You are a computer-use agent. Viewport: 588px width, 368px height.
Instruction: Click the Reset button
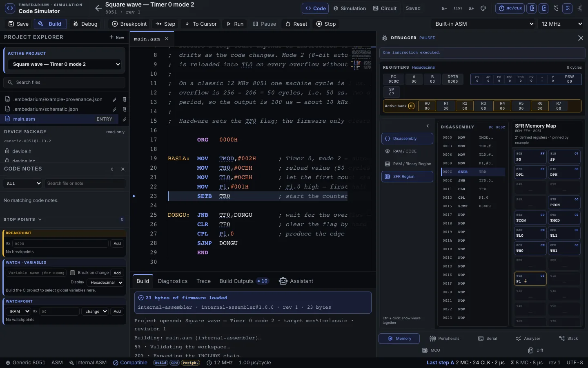tap(296, 24)
